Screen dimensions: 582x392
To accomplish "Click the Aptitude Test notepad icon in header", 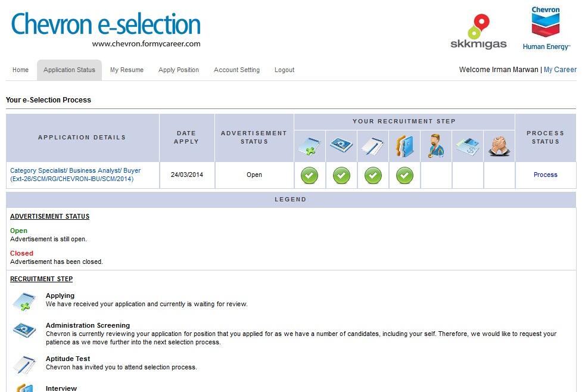I will coord(373,146).
